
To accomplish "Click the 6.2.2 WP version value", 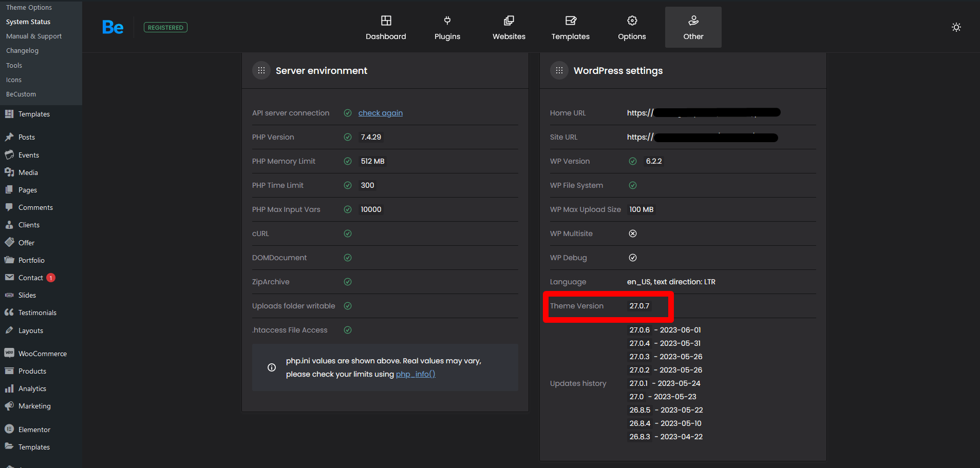I will [x=654, y=161].
